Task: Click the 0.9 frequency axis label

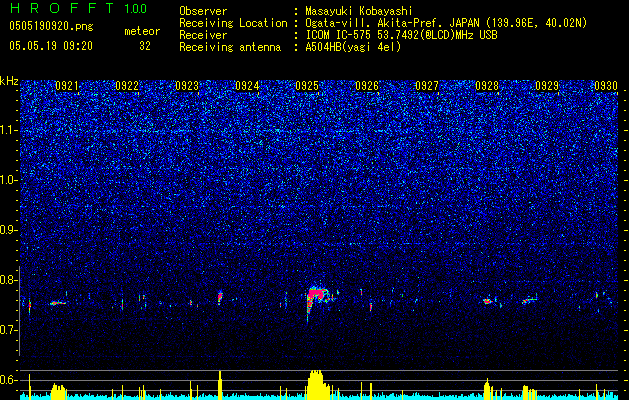Action: (x=9, y=230)
